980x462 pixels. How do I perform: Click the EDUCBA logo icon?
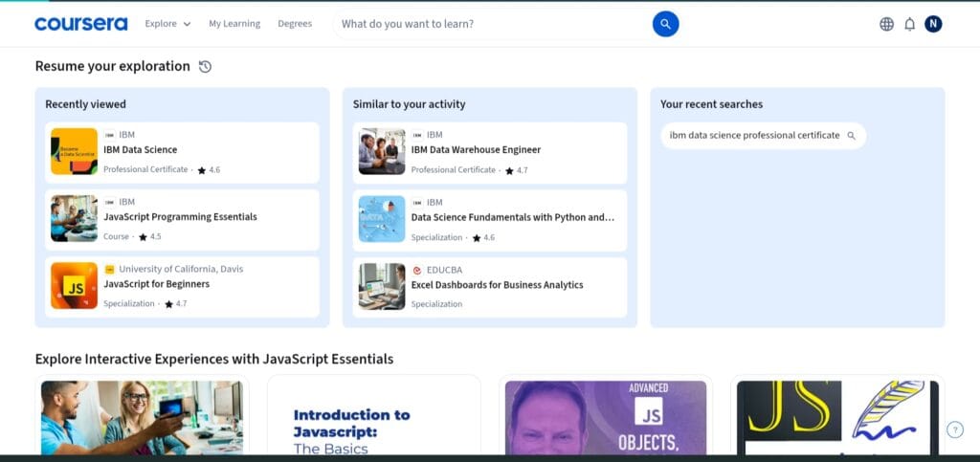click(417, 270)
